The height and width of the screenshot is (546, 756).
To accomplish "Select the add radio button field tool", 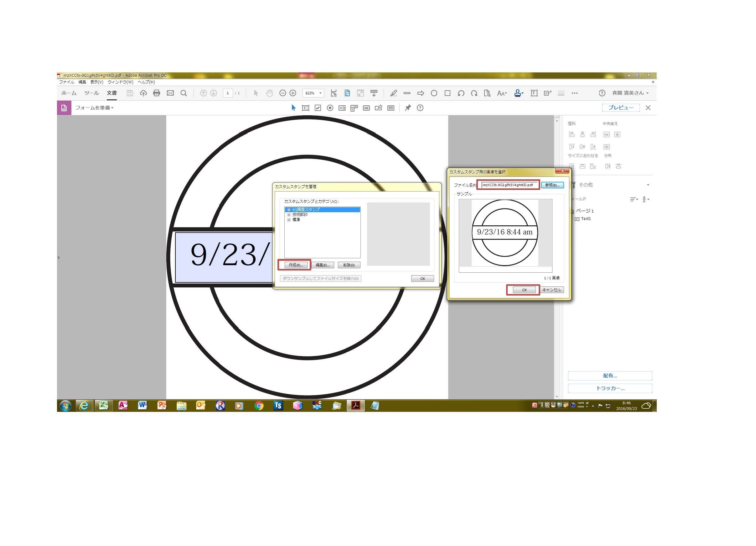I will [330, 108].
